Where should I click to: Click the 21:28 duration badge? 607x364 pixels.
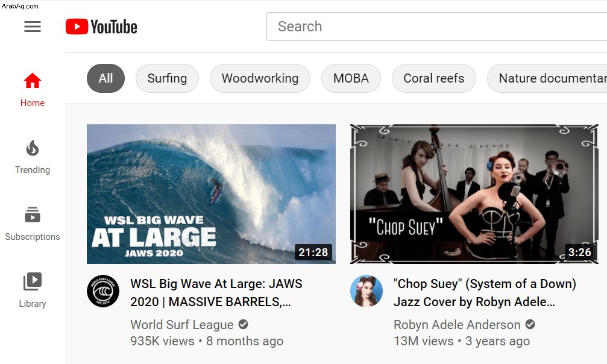click(313, 253)
